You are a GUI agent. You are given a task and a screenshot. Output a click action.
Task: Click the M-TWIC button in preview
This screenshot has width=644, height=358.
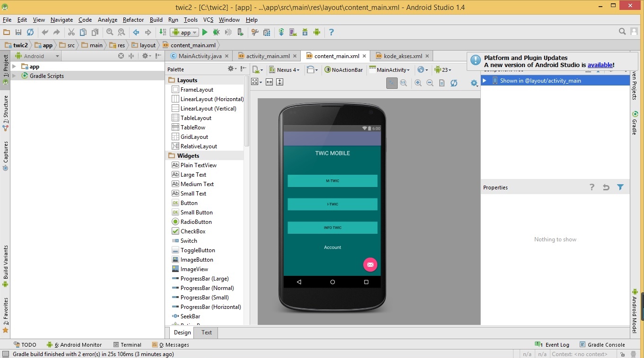coord(332,181)
